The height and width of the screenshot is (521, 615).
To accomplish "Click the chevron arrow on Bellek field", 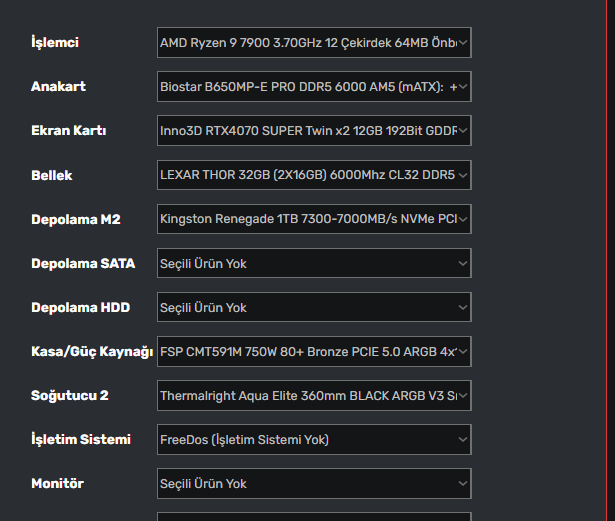I will point(463,175).
